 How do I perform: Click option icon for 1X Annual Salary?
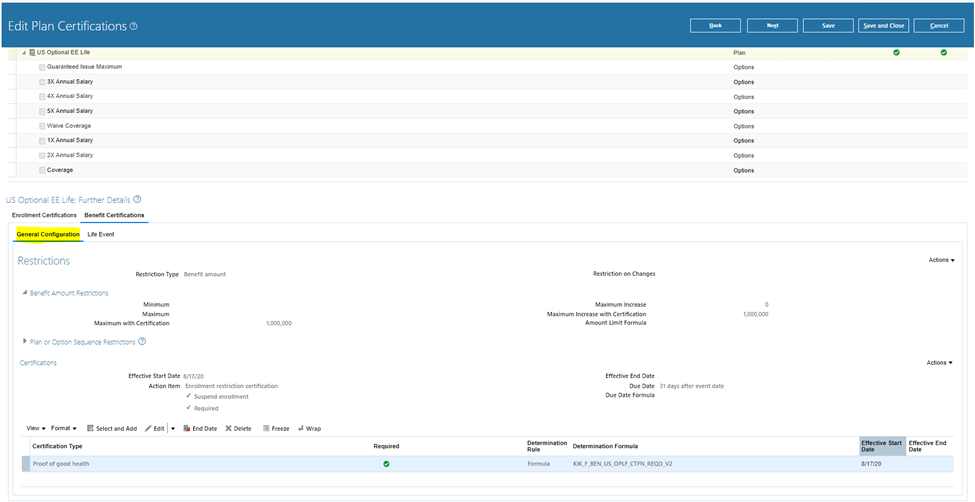(x=42, y=141)
